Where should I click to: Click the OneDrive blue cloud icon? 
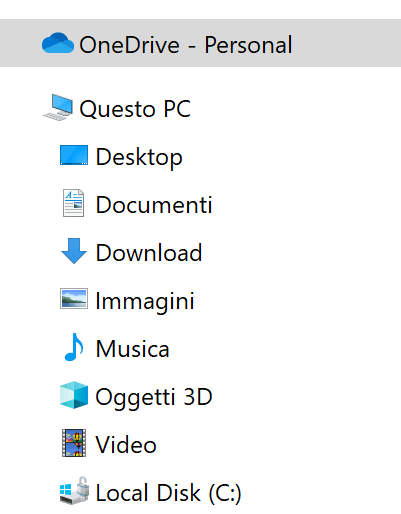58,43
